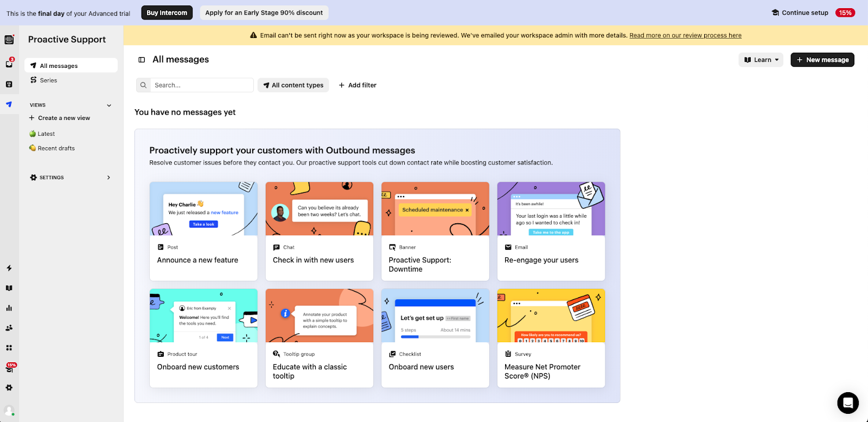The height and width of the screenshot is (422, 868).
Task: Open the Inbox icon with notification badge
Action: click(9, 64)
